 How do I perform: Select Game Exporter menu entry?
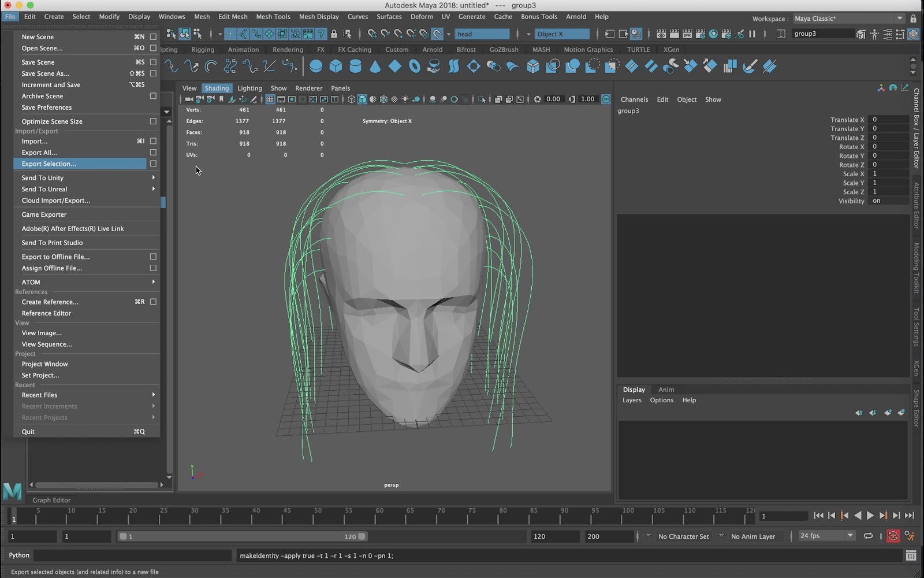[x=44, y=214]
